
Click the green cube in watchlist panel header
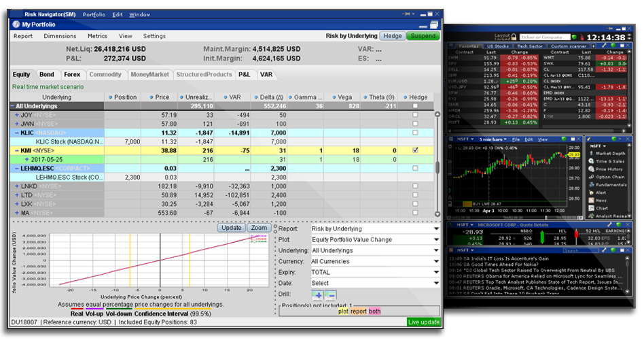tap(613, 46)
